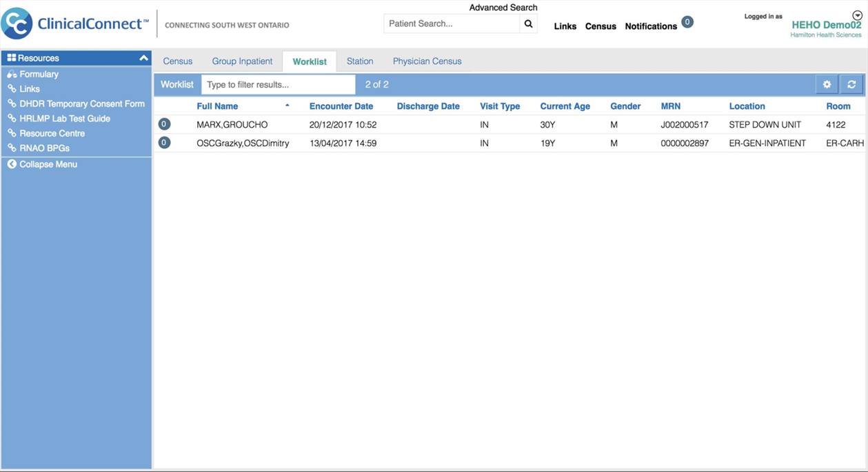Click the chain icon beside DHDR Temporary Consent Form

pos(12,104)
